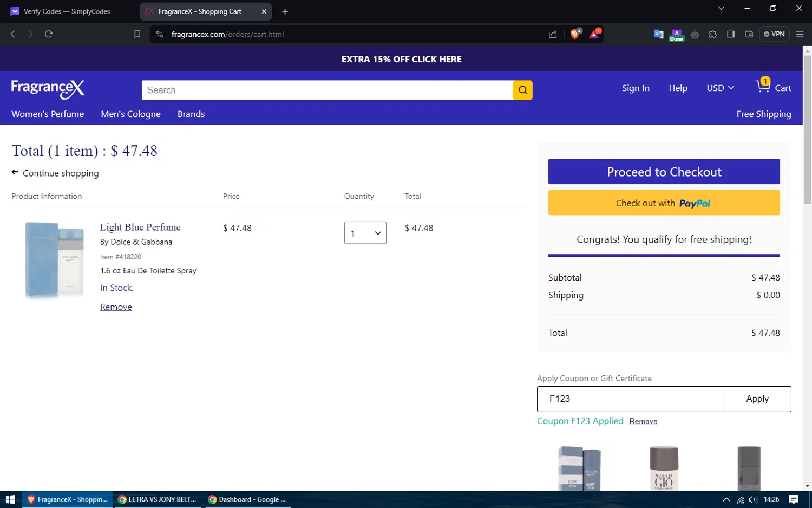The height and width of the screenshot is (508, 812).
Task: Open the Windows Start menu
Action: pyautogui.click(x=10, y=499)
